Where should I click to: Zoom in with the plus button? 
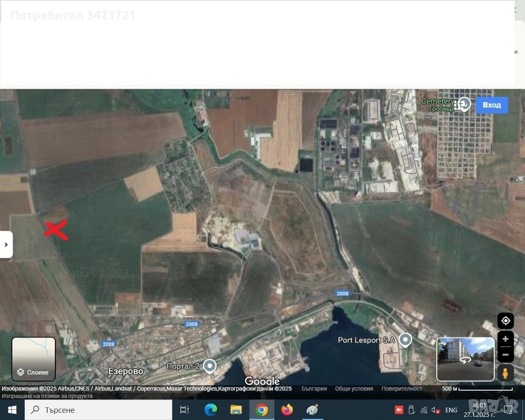click(x=506, y=339)
